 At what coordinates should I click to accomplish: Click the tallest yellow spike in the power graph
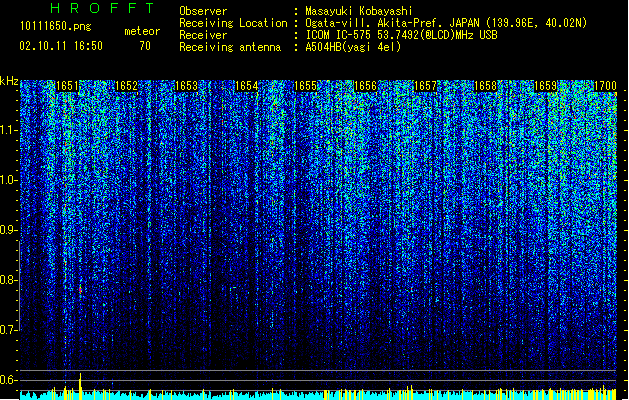(x=80, y=386)
